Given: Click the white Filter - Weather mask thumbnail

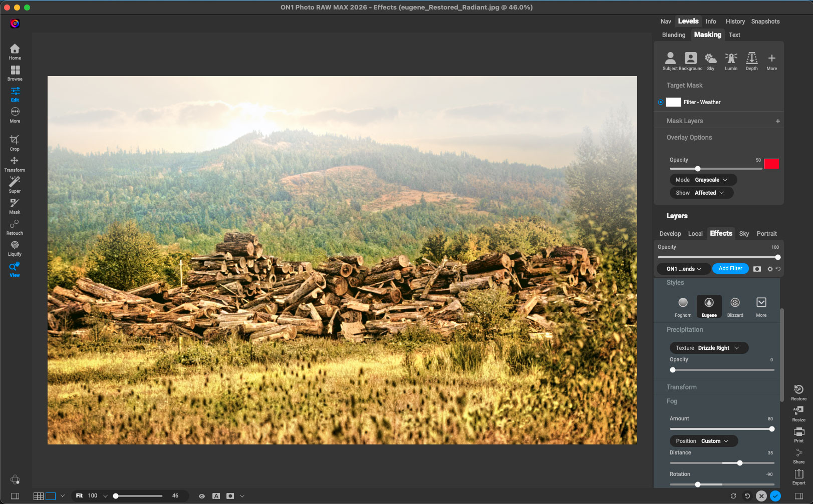Looking at the screenshot, I should (x=674, y=102).
